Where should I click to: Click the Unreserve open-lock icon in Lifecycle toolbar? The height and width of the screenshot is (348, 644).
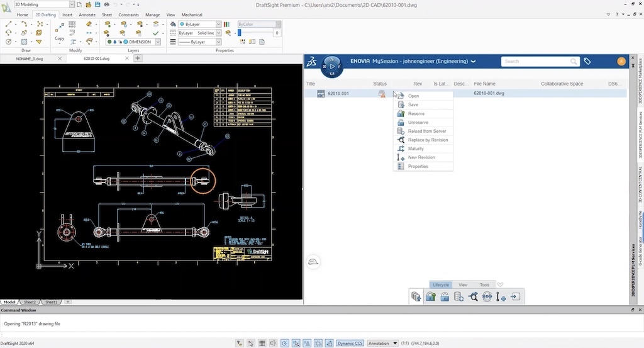[x=445, y=297]
